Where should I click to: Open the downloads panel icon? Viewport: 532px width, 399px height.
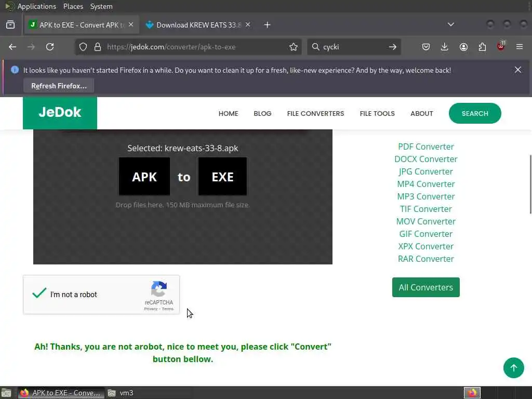pyautogui.click(x=445, y=47)
